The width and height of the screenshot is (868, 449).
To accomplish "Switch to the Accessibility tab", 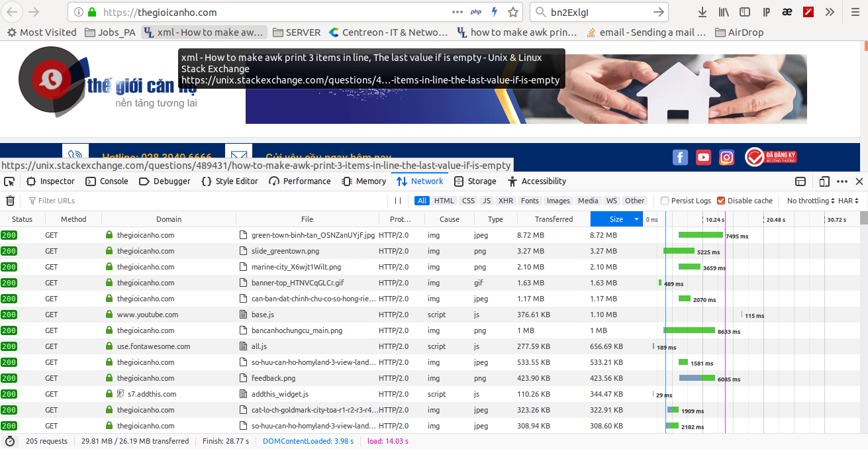I will 537,181.
